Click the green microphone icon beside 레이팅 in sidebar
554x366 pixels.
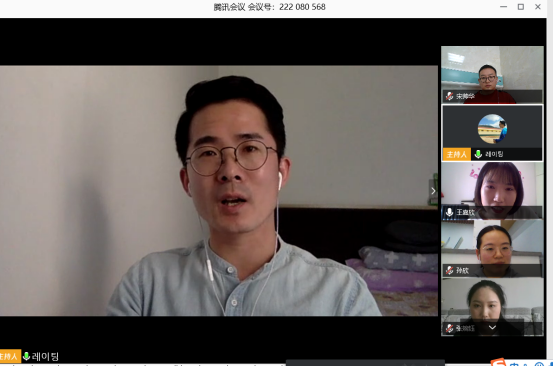[478, 154]
